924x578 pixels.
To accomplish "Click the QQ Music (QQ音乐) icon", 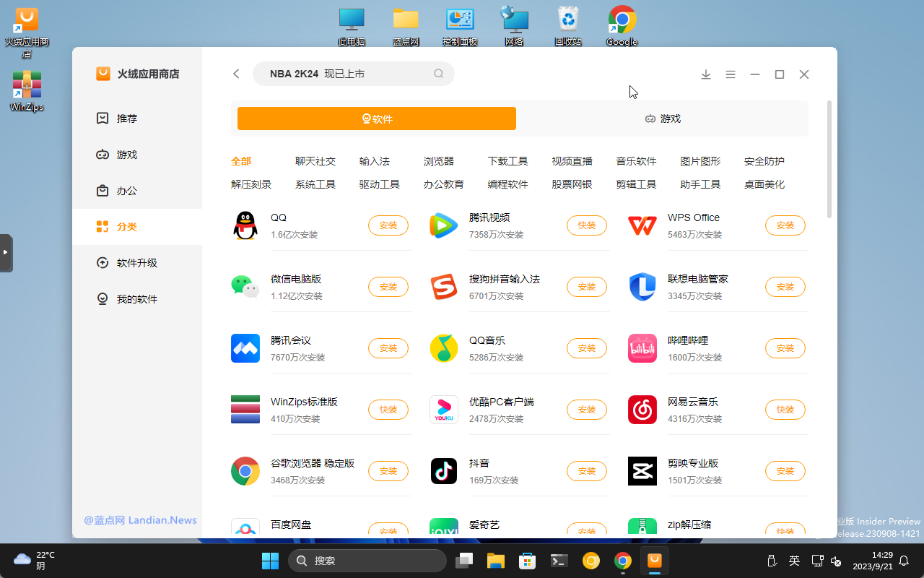I will point(444,348).
